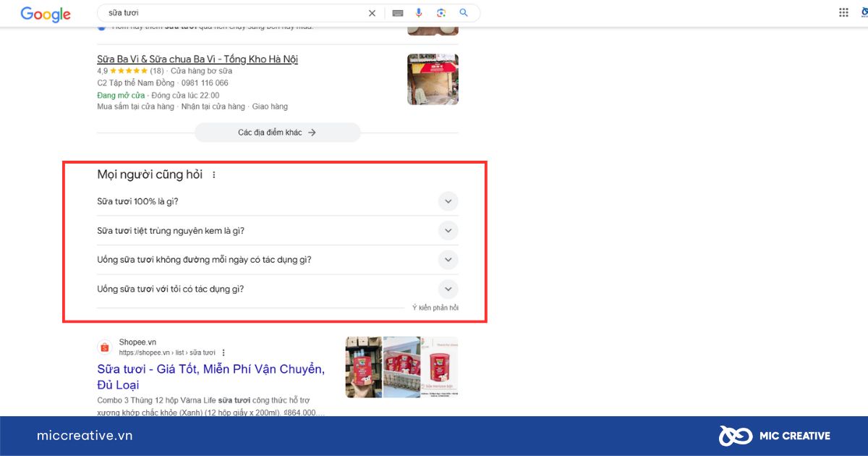Expand question Sữa tươi 100% là gì?
Image resolution: width=868 pixels, height=456 pixels.
click(x=278, y=201)
